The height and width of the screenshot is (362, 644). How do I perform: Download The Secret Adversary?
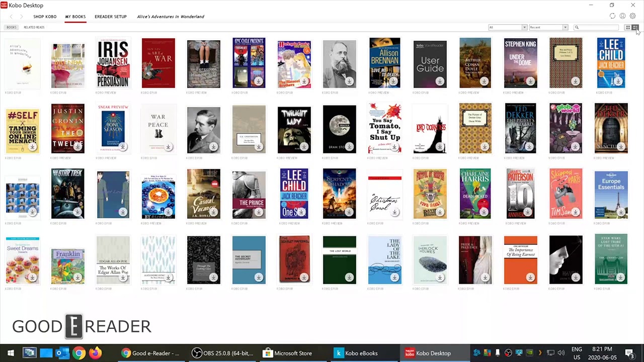click(x=259, y=277)
